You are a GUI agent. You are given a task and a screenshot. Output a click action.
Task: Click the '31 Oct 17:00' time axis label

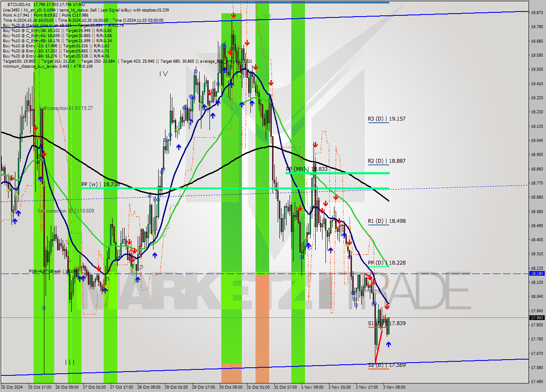[x=285, y=387]
